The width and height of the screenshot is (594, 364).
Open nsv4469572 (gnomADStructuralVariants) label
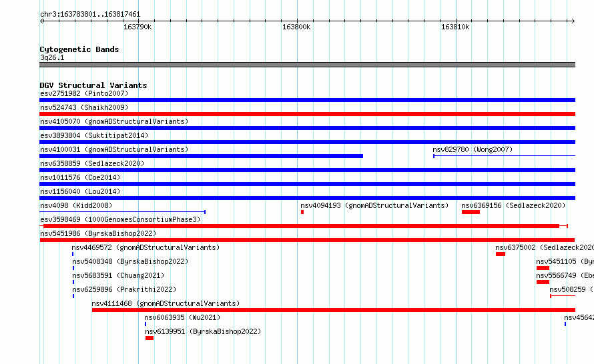point(145,247)
